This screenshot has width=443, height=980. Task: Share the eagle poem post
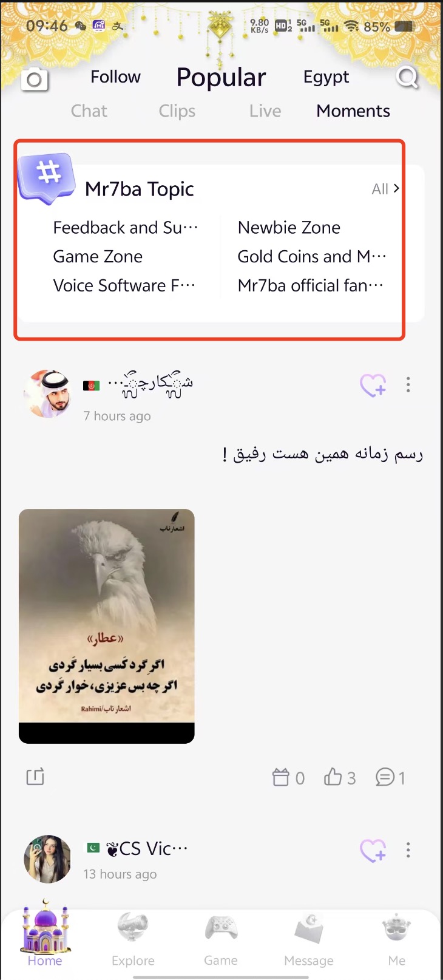coord(35,777)
